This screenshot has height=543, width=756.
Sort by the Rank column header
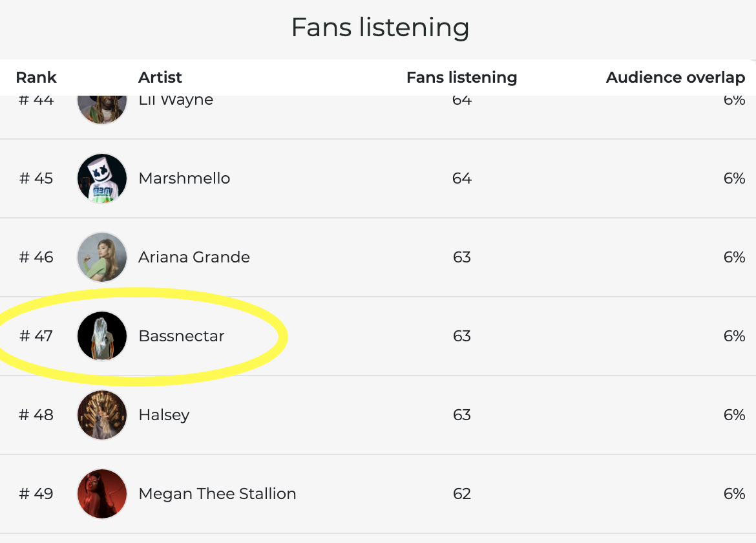click(x=36, y=77)
